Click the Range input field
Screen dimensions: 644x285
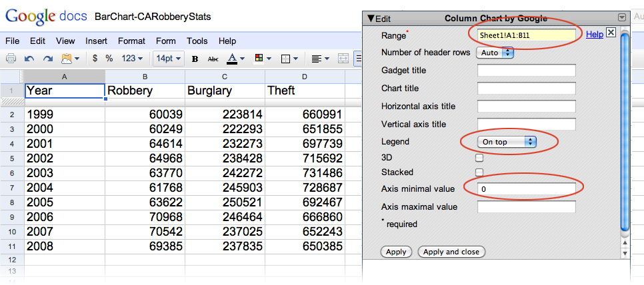(x=527, y=35)
